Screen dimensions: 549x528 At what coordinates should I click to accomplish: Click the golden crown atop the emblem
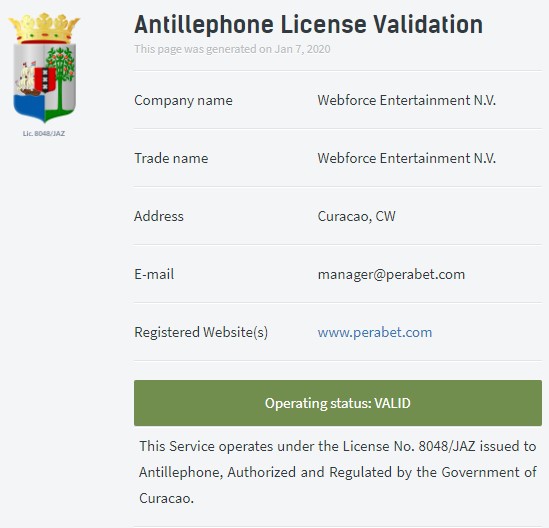click(x=44, y=28)
